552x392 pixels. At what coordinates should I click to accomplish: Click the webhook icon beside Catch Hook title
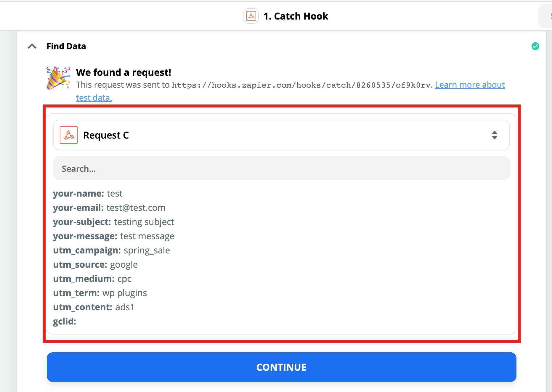click(x=251, y=16)
